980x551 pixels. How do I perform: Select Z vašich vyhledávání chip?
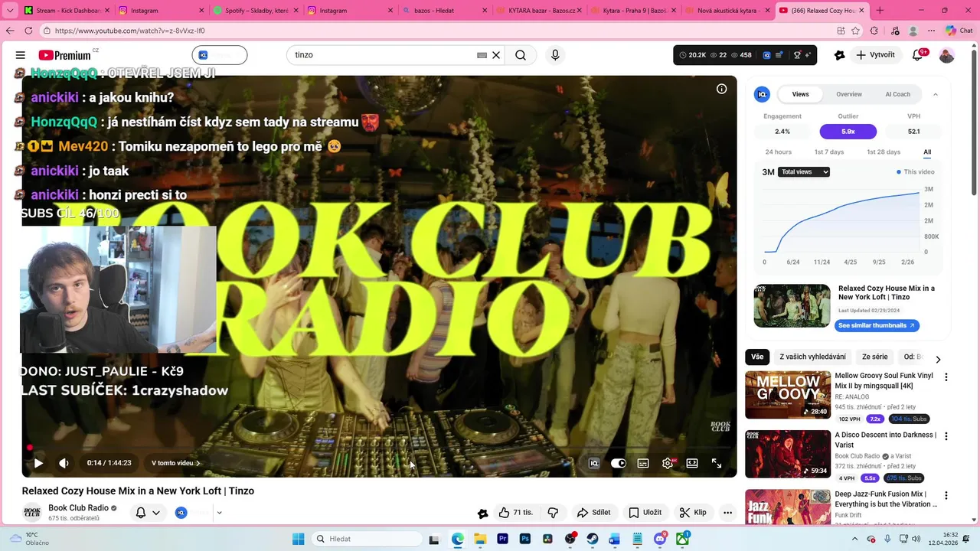[812, 357]
